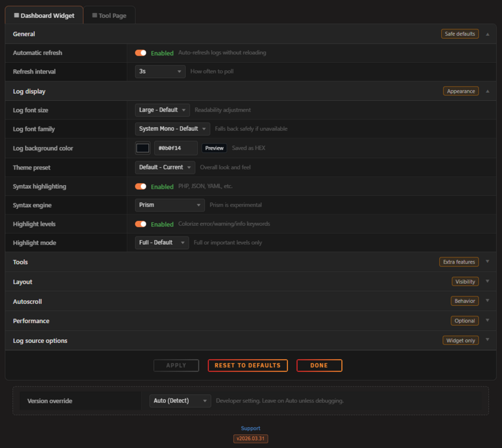
Task: Expand the Autoscroll section arrow
Action: point(487,301)
